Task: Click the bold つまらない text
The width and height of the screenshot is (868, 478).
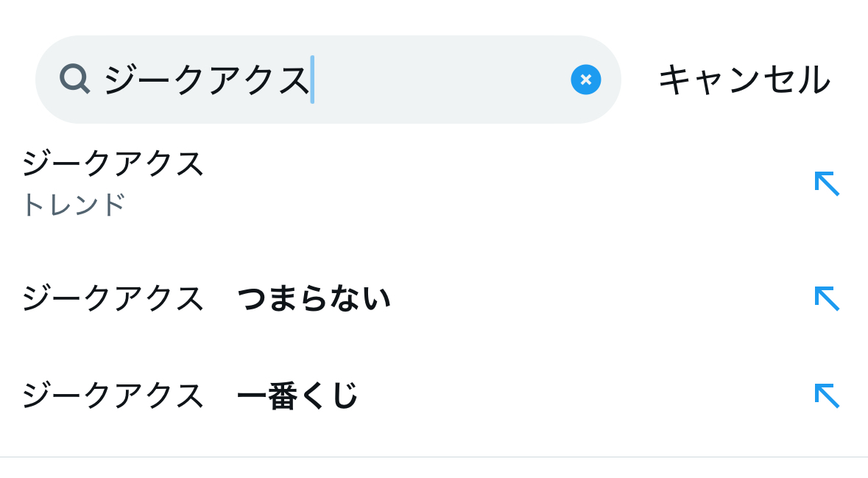Action: 314,298
